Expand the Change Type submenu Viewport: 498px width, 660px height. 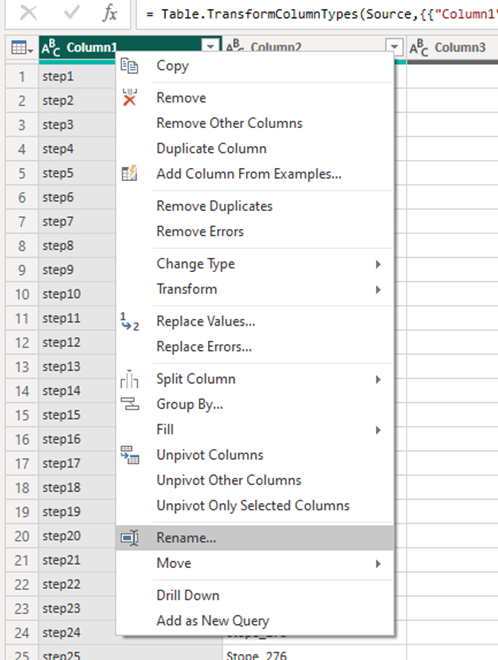(378, 264)
